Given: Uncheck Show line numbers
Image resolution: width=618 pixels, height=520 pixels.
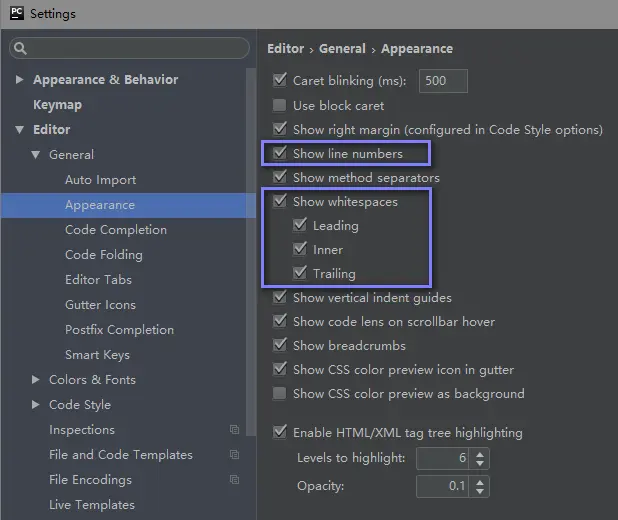Looking at the screenshot, I should pos(280,153).
